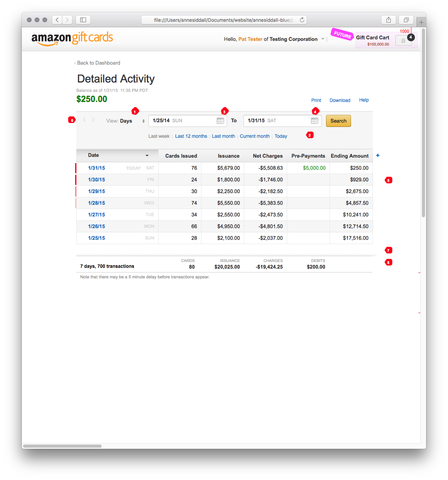Open the calendar picker for start date
448x480 pixels.
coord(220,121)
